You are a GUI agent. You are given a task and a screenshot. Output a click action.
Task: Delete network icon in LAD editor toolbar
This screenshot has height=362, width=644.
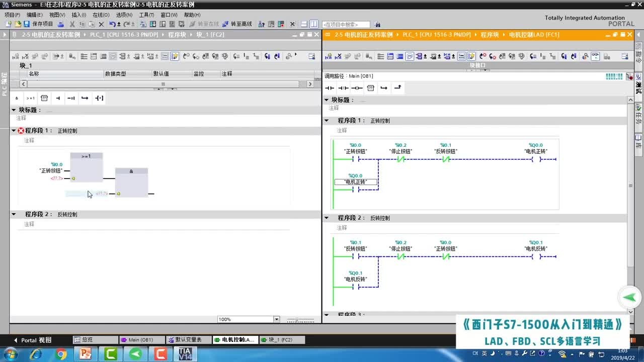(x=339, y=56)
